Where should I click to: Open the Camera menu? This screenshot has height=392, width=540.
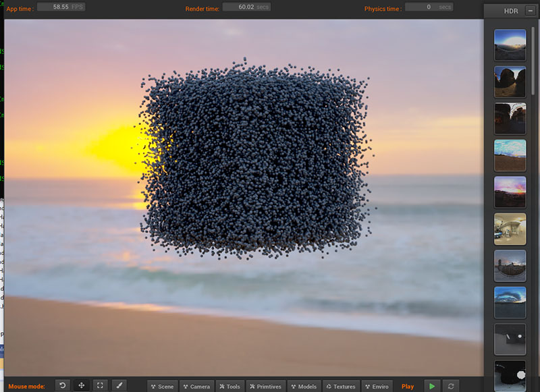[196, 386]
